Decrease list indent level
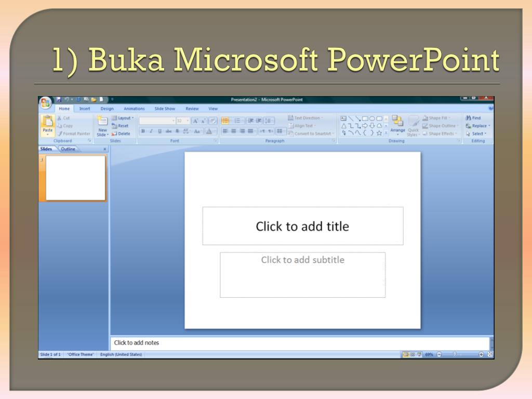The height and width of the screenshot is (399, 532). (x=251, y=121)
